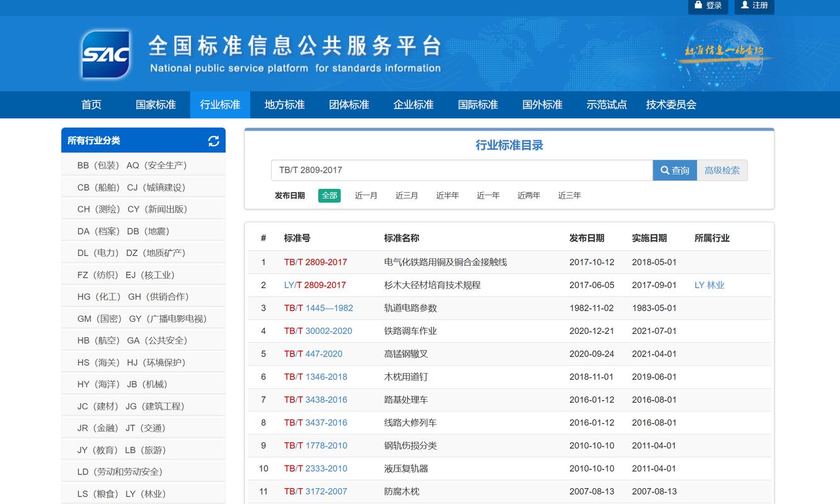Open standard TB/T 447-2020 link
This screenshot has height=504, width=840.
pyautogui.click(x=313, y=353)
